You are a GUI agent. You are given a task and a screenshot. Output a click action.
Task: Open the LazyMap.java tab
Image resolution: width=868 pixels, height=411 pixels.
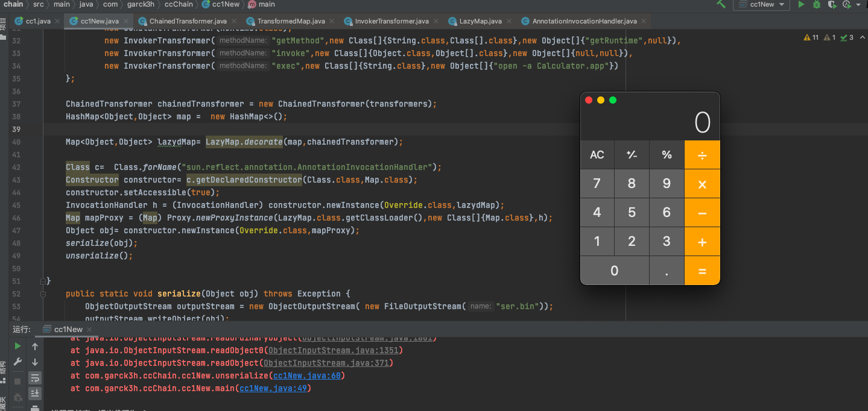coord(480,21)
